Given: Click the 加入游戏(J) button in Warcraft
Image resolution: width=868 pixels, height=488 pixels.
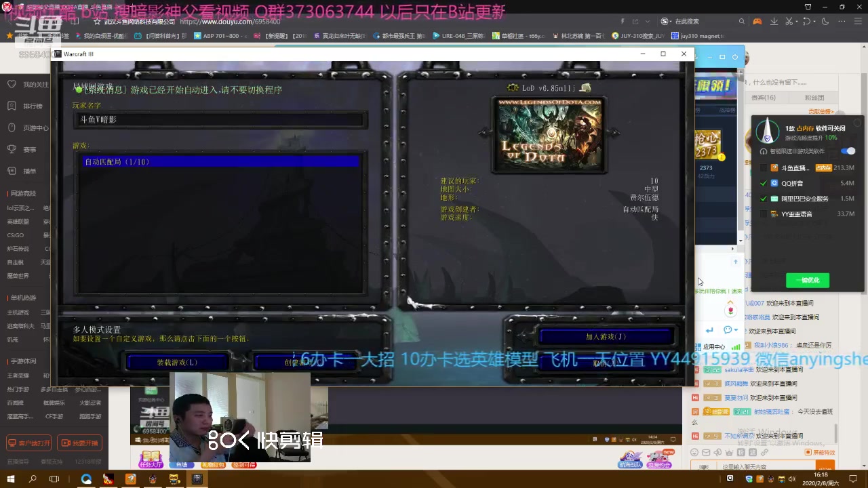Looking at the screenshot, I should coord(606,337).
